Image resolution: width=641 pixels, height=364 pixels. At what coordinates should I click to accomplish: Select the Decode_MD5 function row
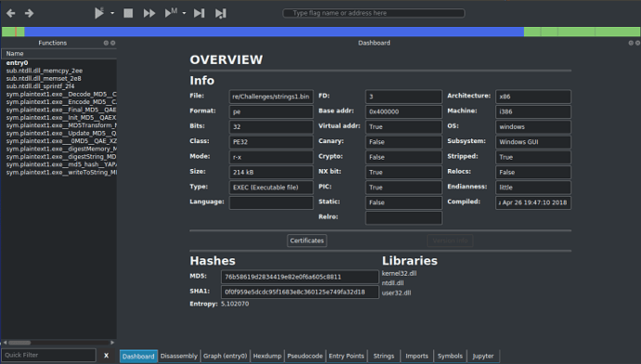coord(59,94)
